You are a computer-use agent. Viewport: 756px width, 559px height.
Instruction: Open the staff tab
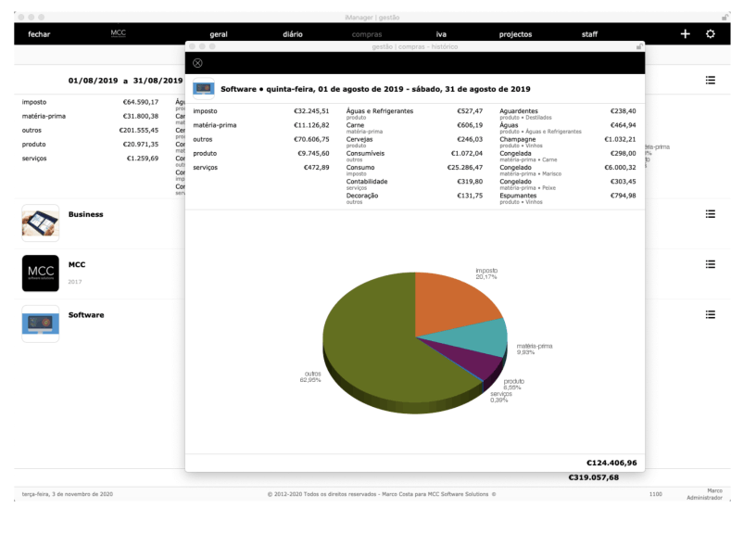(x=589, y=33)
